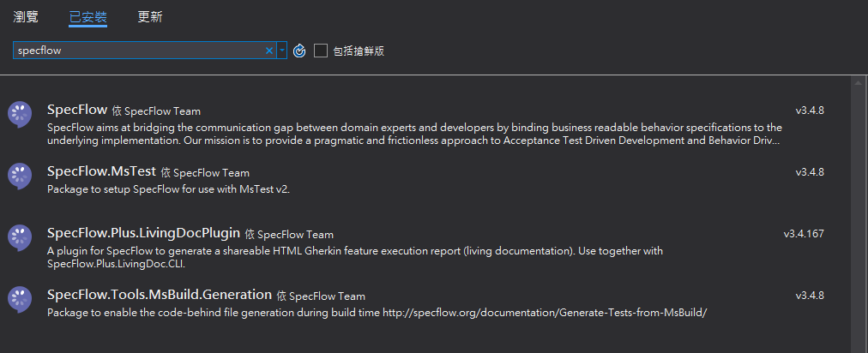Clear the search text with the X
The width and height of the screenshot is (868, 353).
(x=269, y=51)
